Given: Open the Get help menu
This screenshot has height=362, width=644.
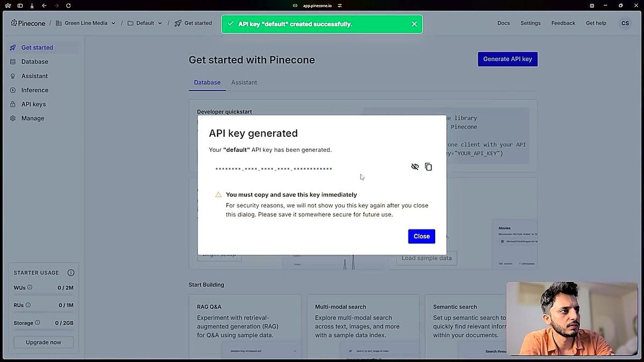Looking at the screenshot, I should 596,23.
